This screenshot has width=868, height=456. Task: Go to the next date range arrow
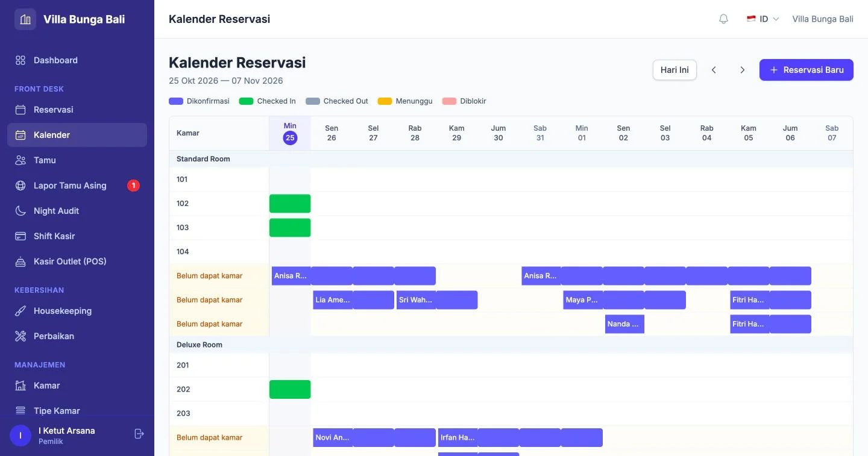coord(743,70)
